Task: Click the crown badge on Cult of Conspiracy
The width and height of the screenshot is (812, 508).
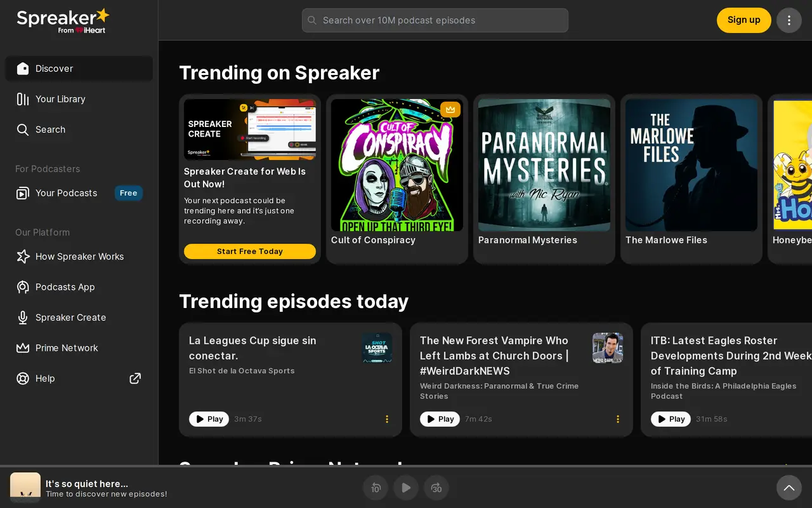Action: point(450,109)
